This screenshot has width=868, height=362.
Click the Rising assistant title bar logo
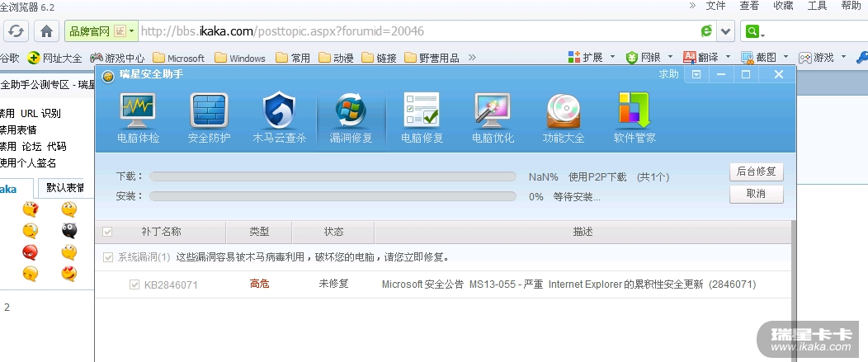[x=108, y=75]
